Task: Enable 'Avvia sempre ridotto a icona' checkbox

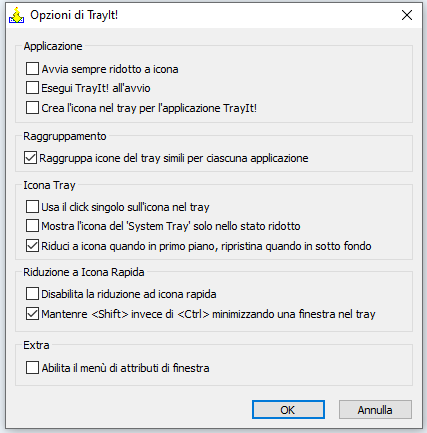Action: (x=32, y=69)
